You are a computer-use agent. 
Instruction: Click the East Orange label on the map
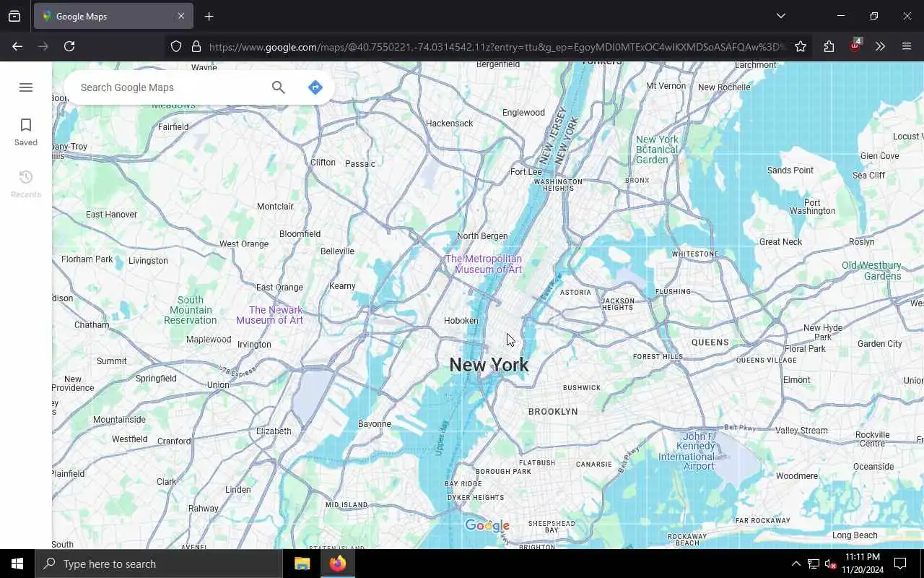click(x=279, y=288)
